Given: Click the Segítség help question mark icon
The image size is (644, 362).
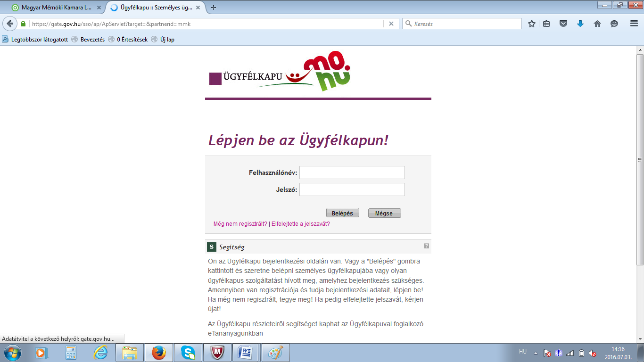Looking at the screenshot, I should click(426, 246).
